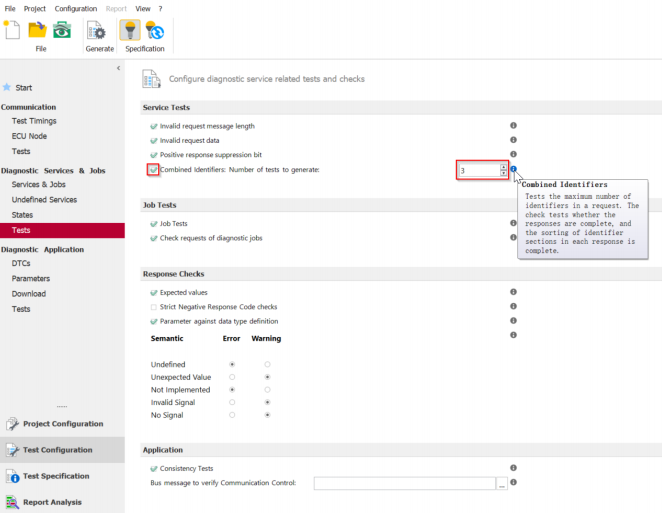Set No Signal to Error radio
Image resolution: width=662 pixels, height=513 pixels.
(232, 415)
